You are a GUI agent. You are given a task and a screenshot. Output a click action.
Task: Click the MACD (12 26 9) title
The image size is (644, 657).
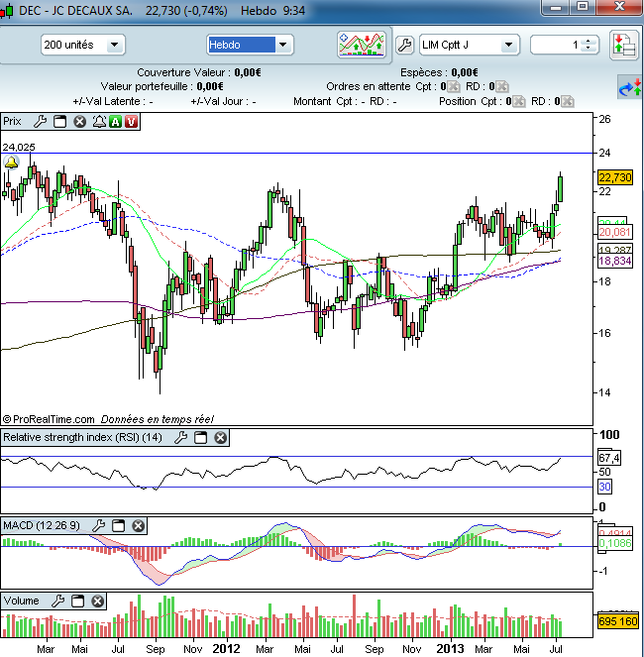42,525
